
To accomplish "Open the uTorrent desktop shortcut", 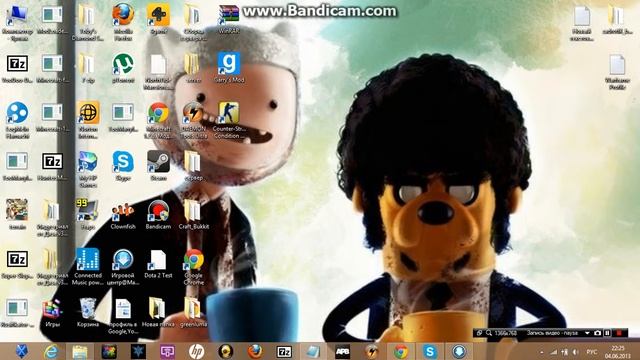I will 123,68.
